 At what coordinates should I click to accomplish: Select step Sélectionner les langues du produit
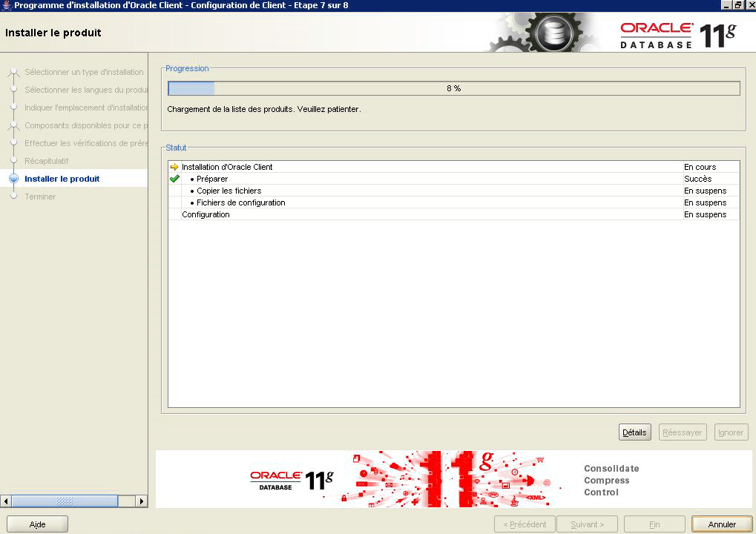(86, 90)
